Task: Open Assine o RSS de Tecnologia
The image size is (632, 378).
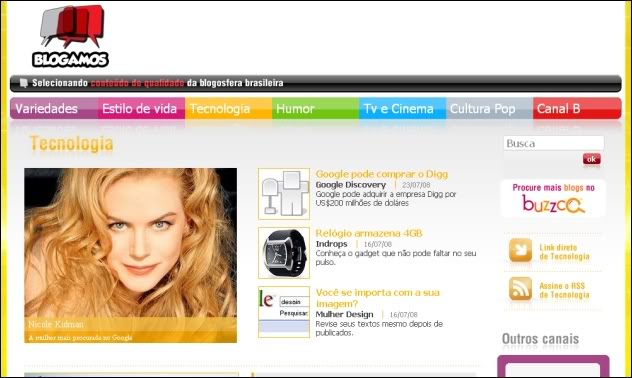Action: pyautogui.click(x=564, y=290)
